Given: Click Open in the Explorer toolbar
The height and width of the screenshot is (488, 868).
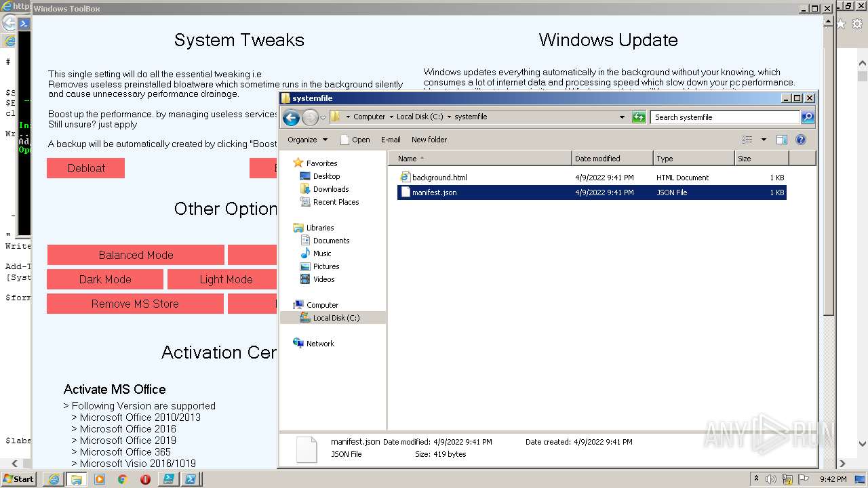Looking at the screenshot, I should click(x=355, y=140).
